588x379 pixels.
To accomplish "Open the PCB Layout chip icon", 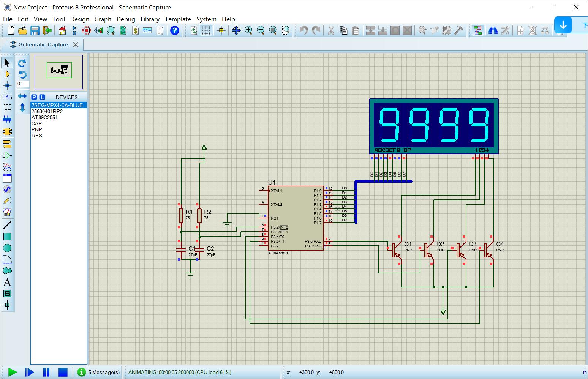I will click(87, 30).
